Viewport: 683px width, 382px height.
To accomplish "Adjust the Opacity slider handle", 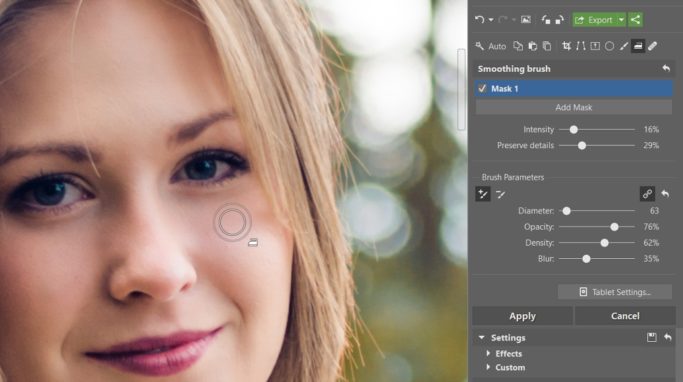I will tap(614, 227).
